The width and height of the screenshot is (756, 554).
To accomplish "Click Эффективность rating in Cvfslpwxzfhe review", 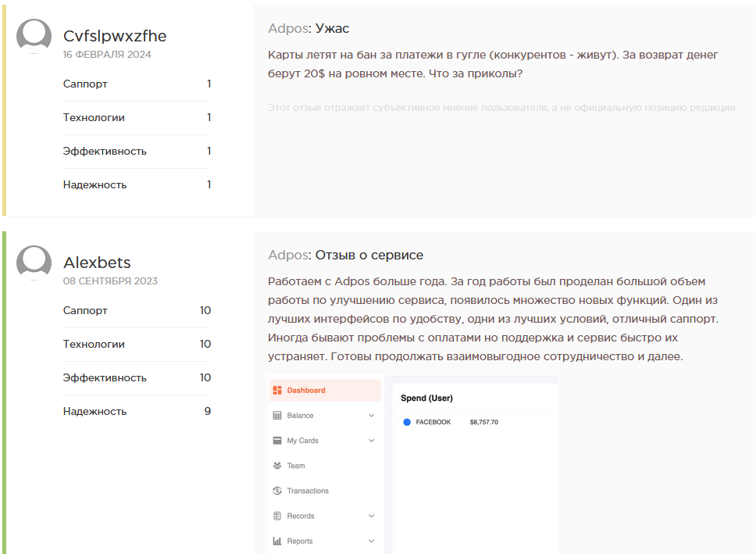I will coord(137,152).
